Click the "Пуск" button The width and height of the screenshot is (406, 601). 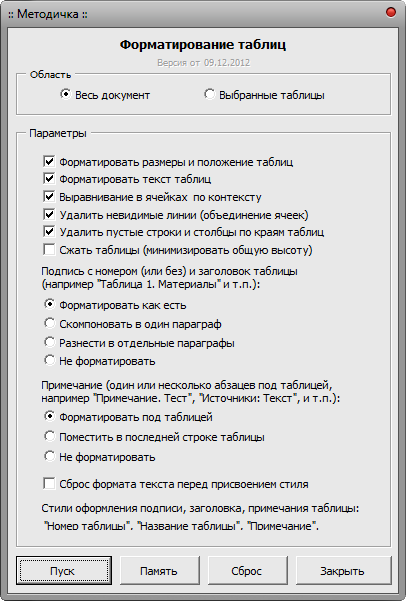point(64,571)
